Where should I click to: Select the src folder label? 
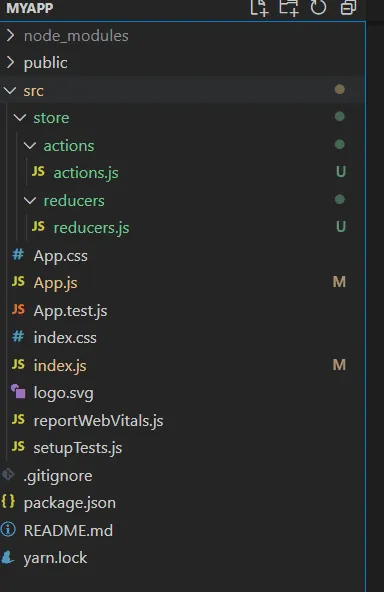(x=34, y=91)
